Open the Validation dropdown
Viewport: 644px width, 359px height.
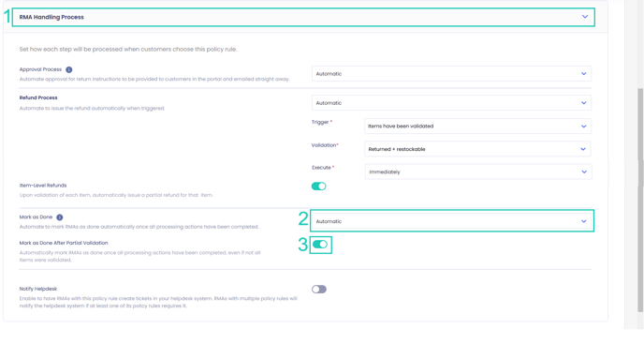(477, 149)
